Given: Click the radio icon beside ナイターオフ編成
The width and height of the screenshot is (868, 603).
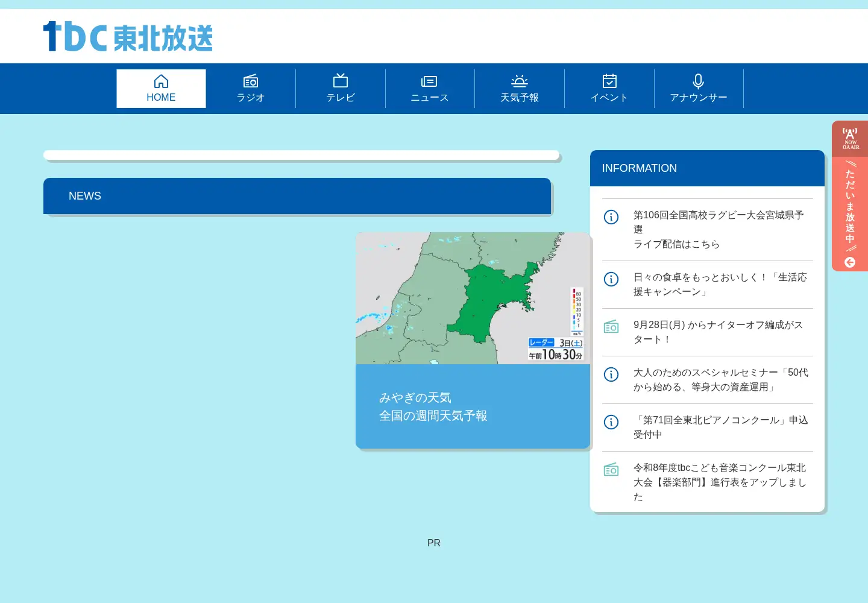Looking at the screenshot, I should [x=611, y=327].
